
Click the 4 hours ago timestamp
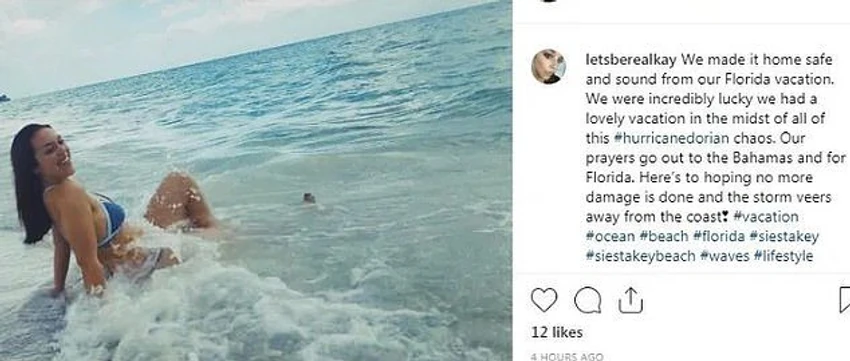(566, 357)
